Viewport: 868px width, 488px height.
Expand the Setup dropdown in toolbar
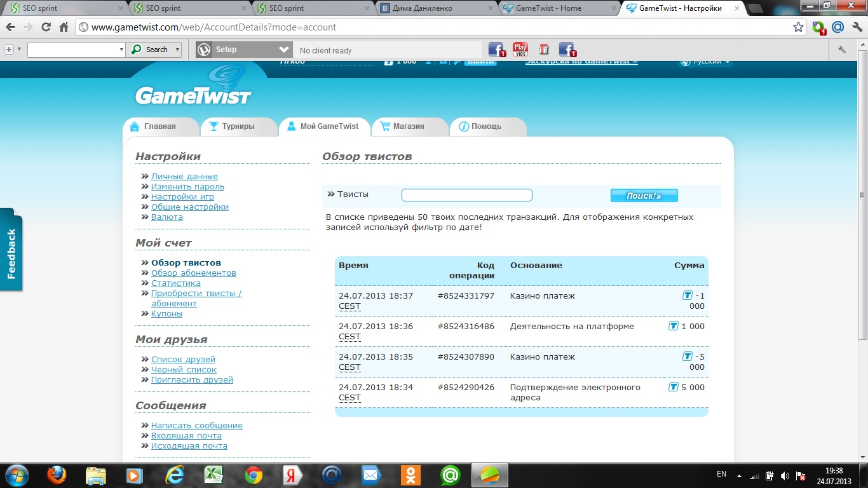(284, 50)
